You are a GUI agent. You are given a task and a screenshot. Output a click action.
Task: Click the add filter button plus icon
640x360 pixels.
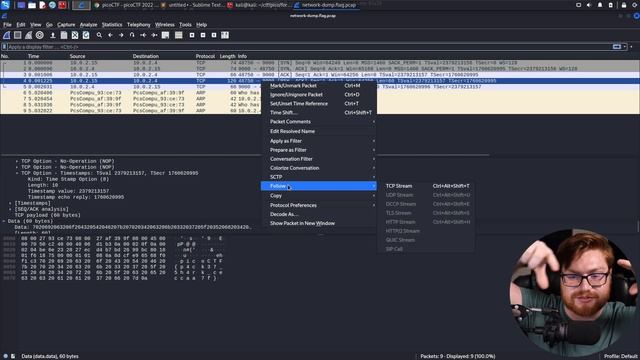tap(631, 47)
